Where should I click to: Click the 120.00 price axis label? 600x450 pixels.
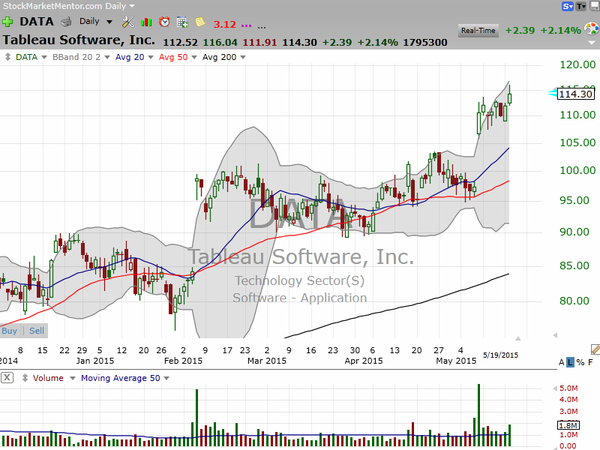click(x=578, y=65)
